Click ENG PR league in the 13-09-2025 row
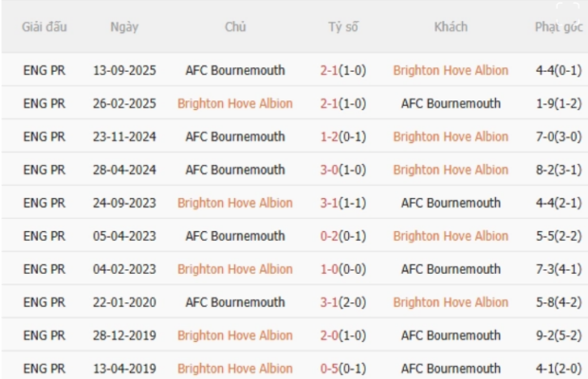Image resolution: width=588 pixels, height=379 pixels. tap(44, 70)
